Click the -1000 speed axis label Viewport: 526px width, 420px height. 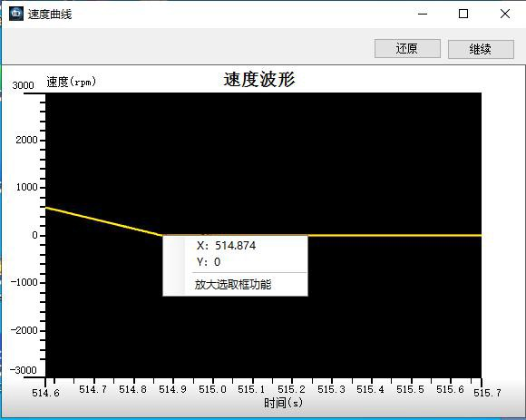24,282
